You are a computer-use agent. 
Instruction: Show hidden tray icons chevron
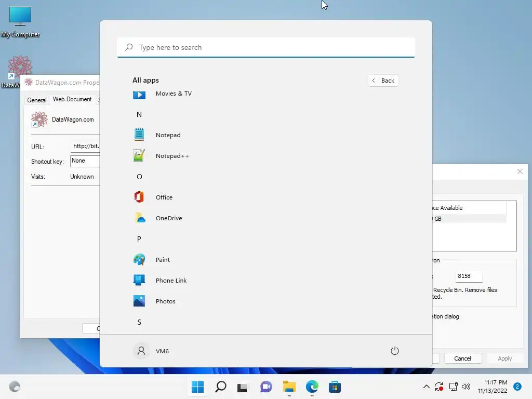(427, 387)
